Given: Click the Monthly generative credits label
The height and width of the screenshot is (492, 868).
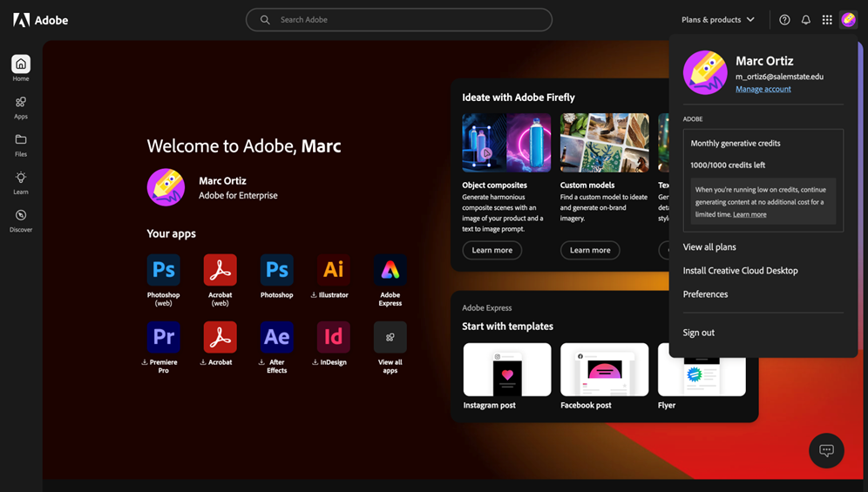Looking at the screenshot, I should 736,144.
